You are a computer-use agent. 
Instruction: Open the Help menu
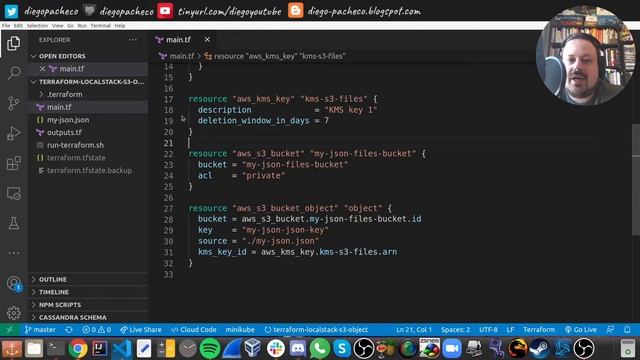[120, 25]
